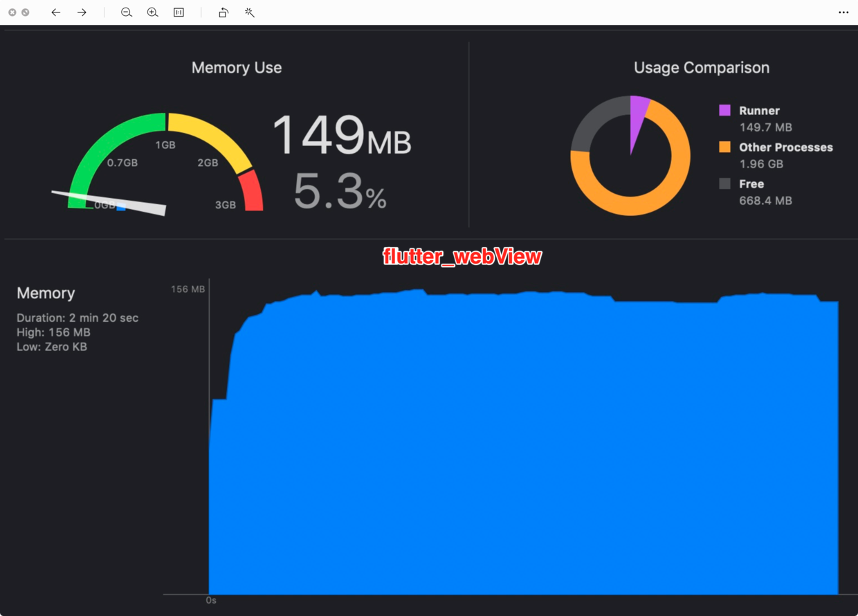858x616 pixels.
Task: Click the 149.7 MB Runner value
Action: click(x=765, y=127)
